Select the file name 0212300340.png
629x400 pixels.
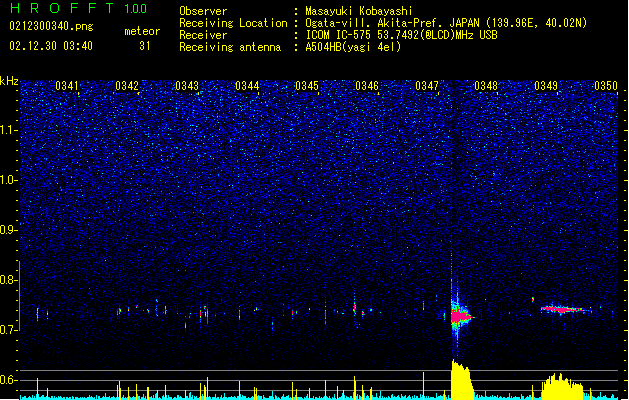pos(51,26)
